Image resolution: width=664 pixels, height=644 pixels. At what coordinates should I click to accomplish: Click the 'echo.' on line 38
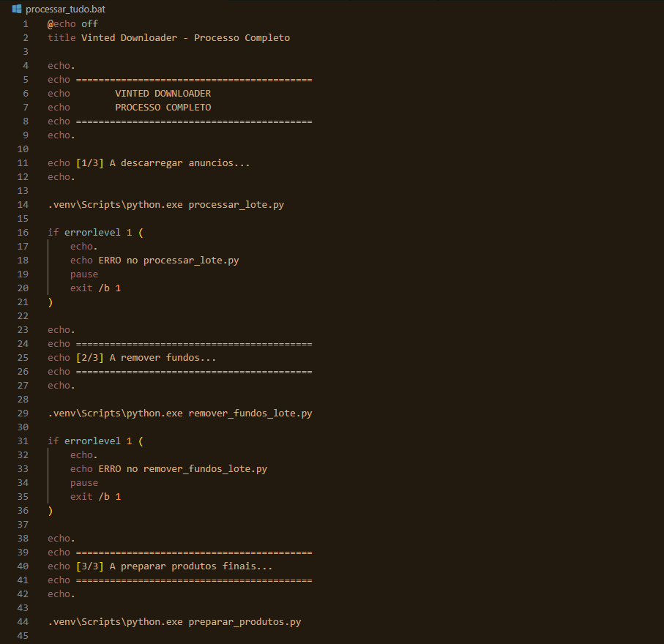(x=61, y=539)
